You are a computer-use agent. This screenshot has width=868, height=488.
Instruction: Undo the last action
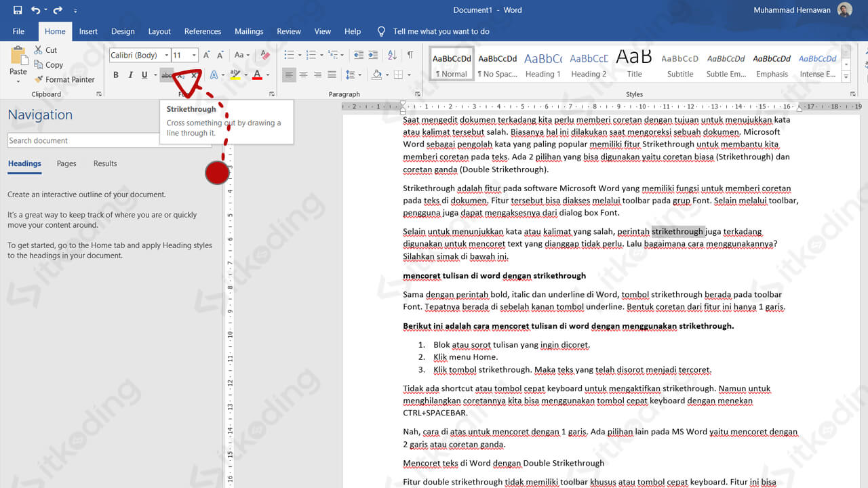coord(35,10)
